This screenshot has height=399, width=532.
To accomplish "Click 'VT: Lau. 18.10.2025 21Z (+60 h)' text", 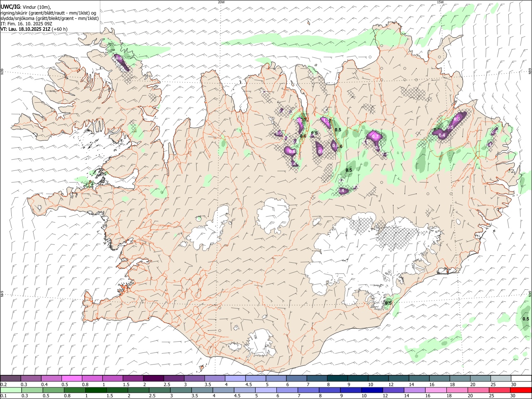I will 34,29.
